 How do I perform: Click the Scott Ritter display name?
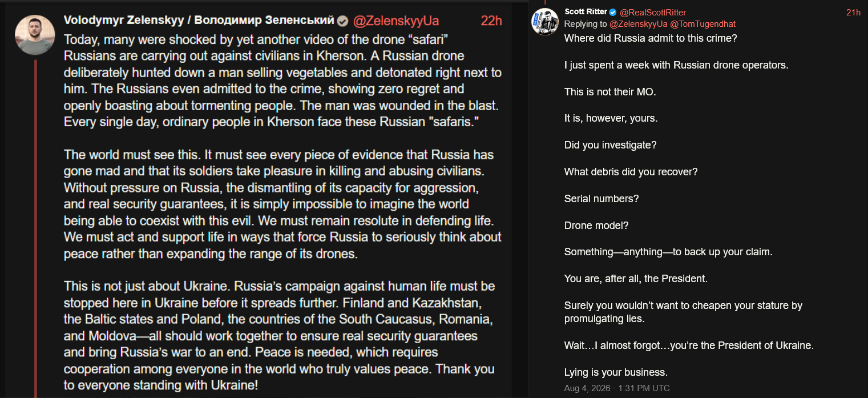[x=586, y=12]
